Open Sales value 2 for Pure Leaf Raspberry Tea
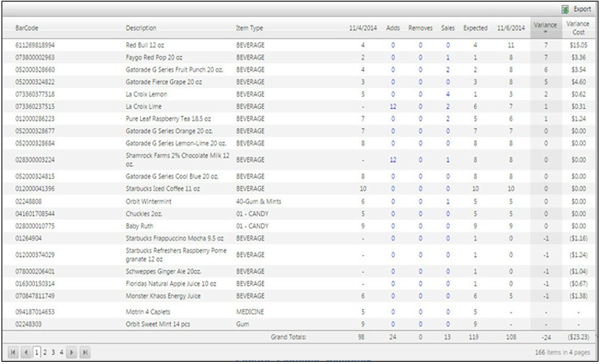The height and width of the screenshot is (364, 600). 448,118
